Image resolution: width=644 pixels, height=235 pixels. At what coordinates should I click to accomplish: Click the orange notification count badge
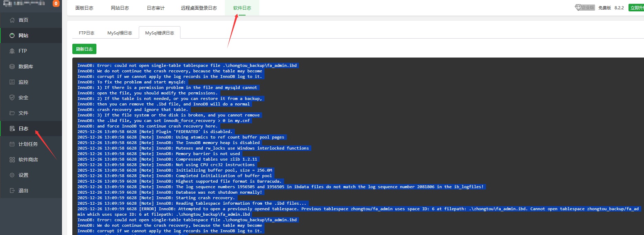[56, 3]
